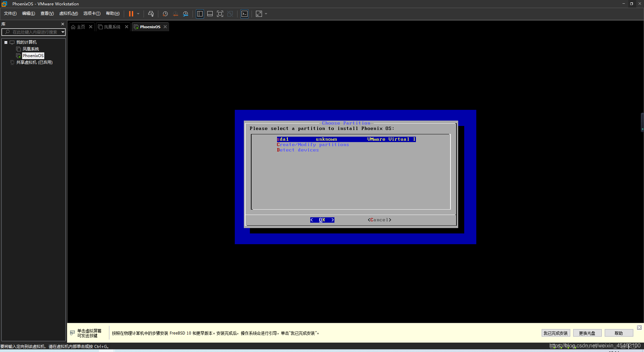644x352 pixels.
Task: Dismiss the installation hint bar with its close icon
Action: pyautogui.click(x=639, y=327)
